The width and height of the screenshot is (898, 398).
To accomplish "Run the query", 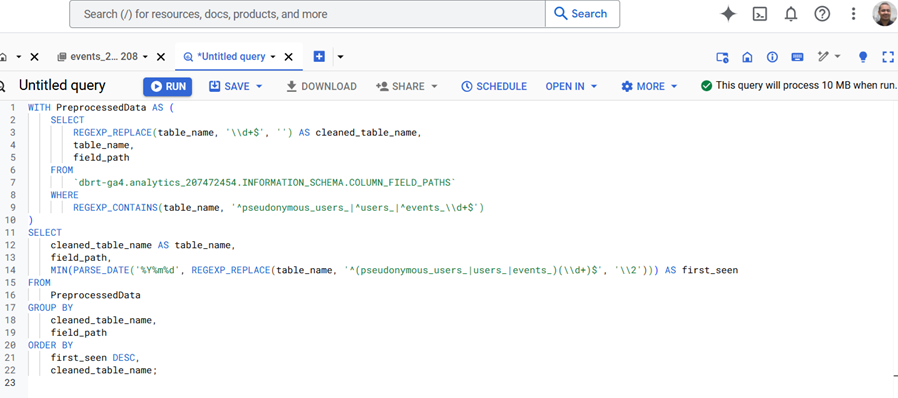I will 167,86.
